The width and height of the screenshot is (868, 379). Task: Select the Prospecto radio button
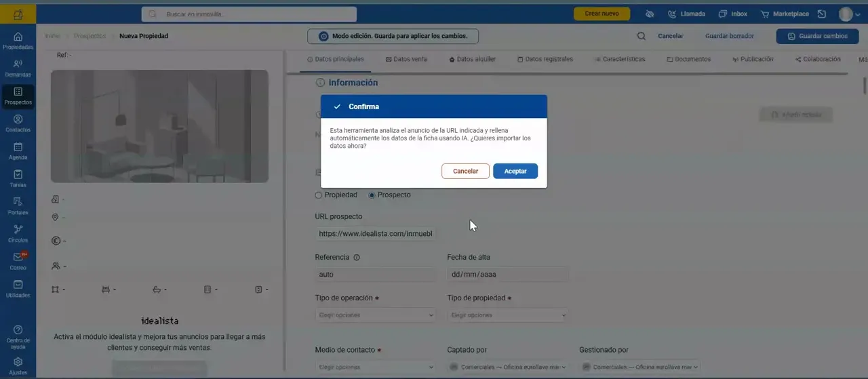click(x=372, y=195)
